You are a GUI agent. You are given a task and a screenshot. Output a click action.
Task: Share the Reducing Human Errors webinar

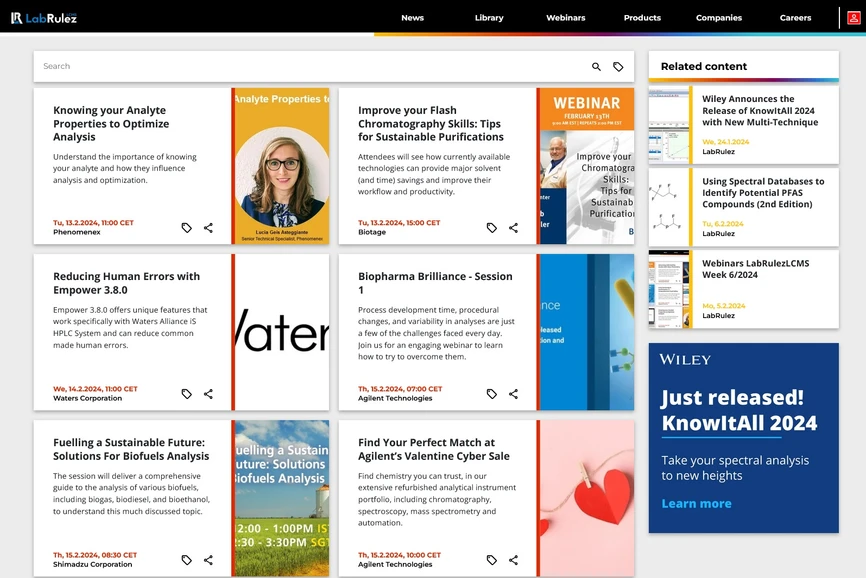[208, 394]
